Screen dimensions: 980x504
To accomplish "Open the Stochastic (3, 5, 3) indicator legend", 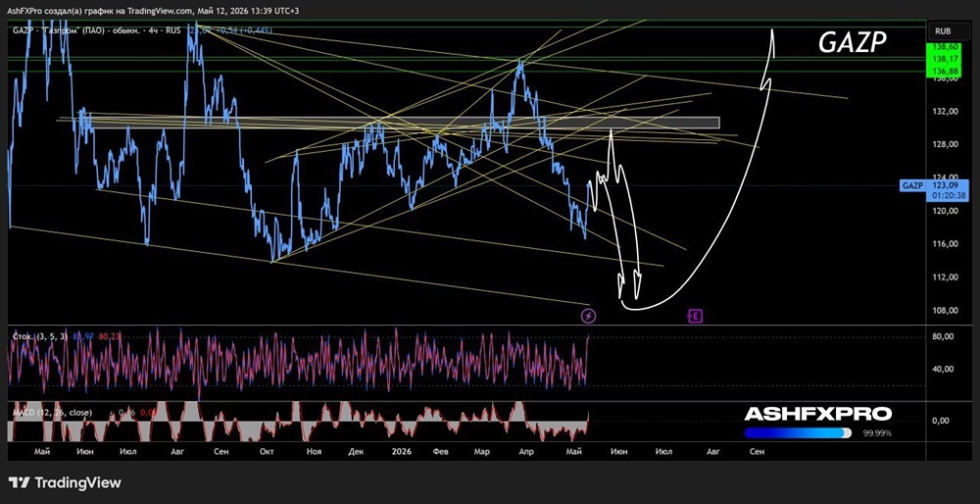I will 42,336.
